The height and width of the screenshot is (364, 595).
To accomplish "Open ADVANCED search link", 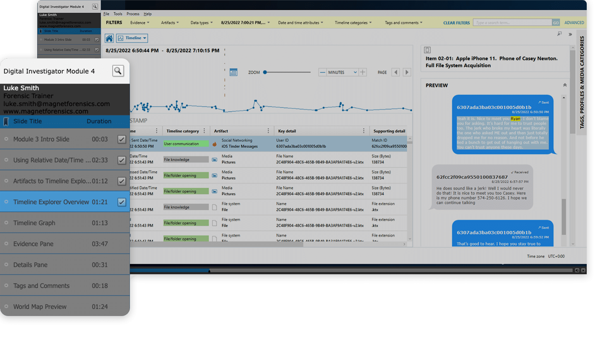I will (574, 23).
